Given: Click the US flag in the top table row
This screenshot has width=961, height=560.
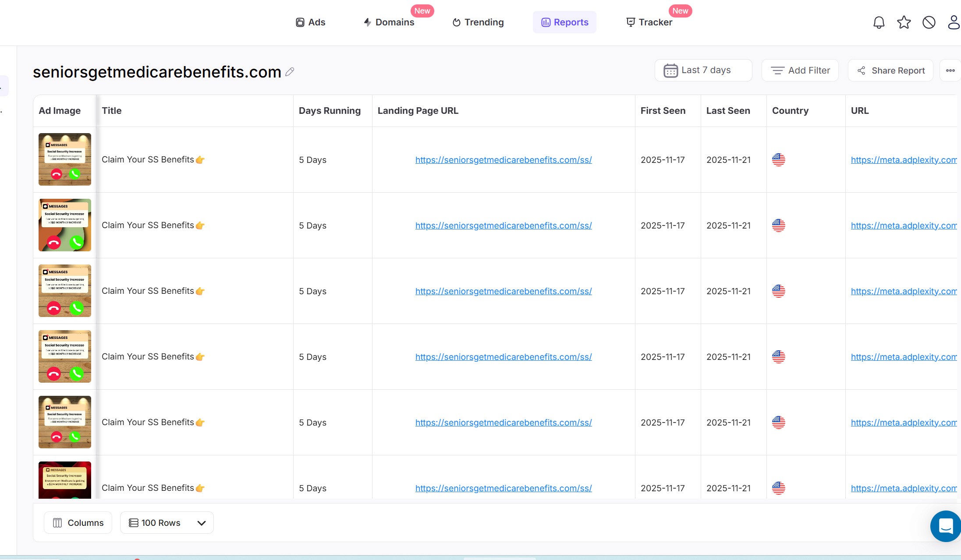Looking at the screenshot, I should [x=779, y=160].
